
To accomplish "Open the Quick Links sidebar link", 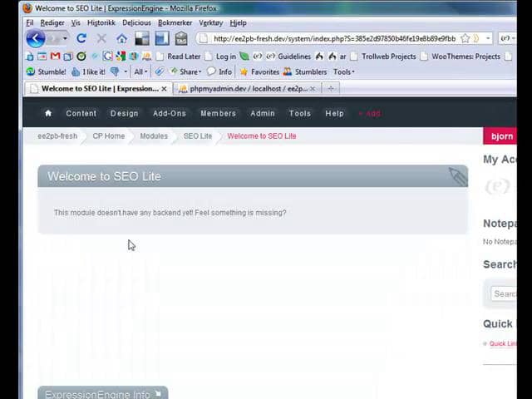I will 503,343.
